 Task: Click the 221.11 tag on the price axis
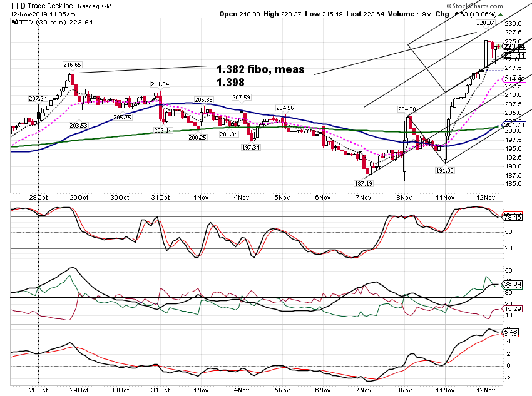514,56
